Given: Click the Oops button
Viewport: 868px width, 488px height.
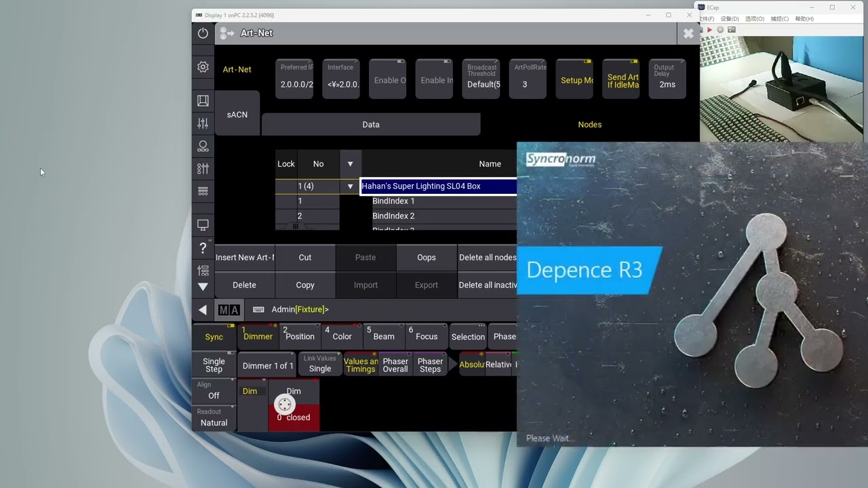Looking at the screenshot, I should [x=427, y=258].
